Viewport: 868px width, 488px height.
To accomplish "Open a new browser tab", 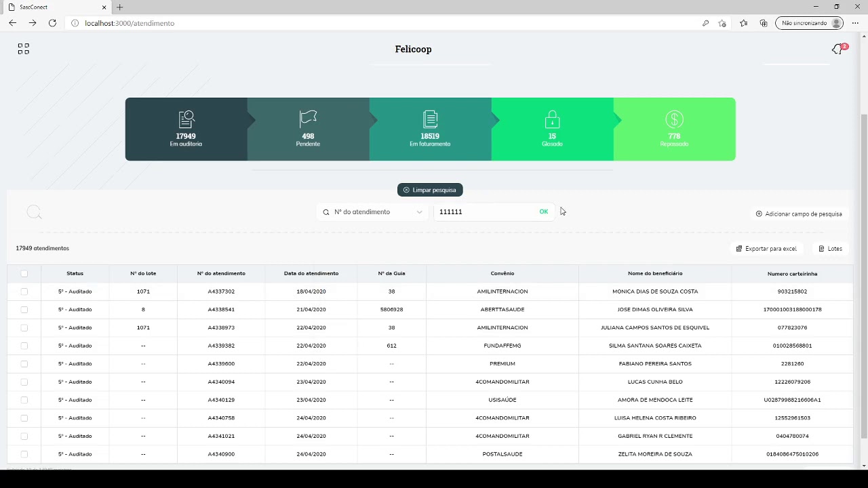I will pyautogui.click(x=120, y=7).
